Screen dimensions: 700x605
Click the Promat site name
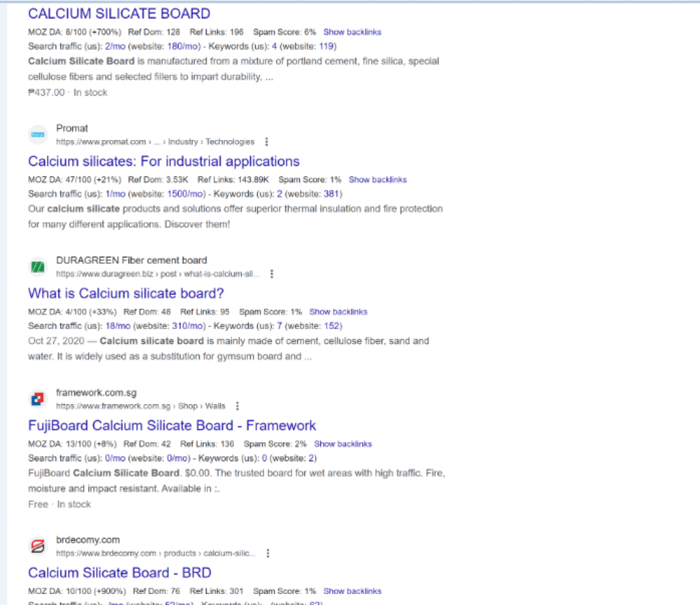tap(72, 128)
